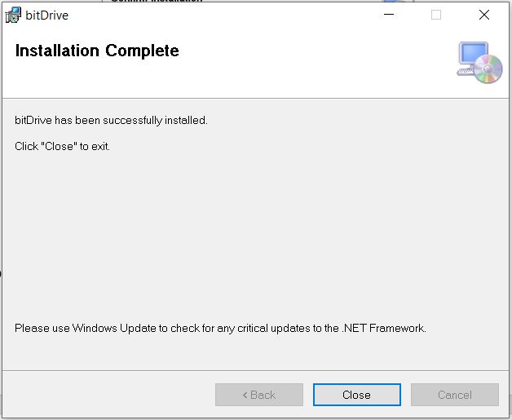Image resolution: width=512 pixels, height=420 pixels.
Task: Click the 'Click "Close" to exit' text
Action: 62,146
